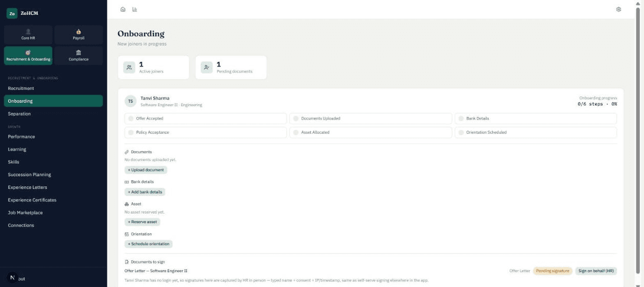Toggle the Orientation Scheduled step
The height and width of the screenshot is (287, 644).
coord(536,132)
